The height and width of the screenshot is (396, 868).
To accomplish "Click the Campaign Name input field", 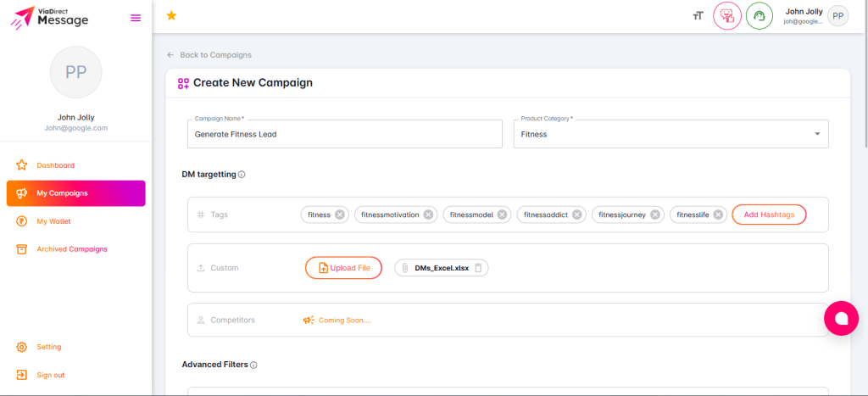I will [x=345, y=134].
